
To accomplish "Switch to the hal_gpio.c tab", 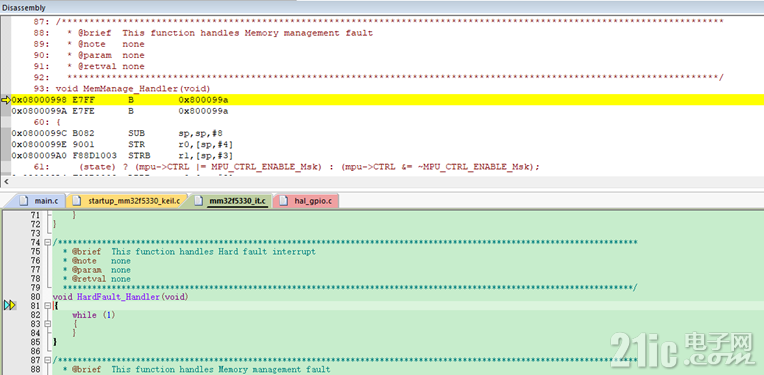I will point(306,201).
